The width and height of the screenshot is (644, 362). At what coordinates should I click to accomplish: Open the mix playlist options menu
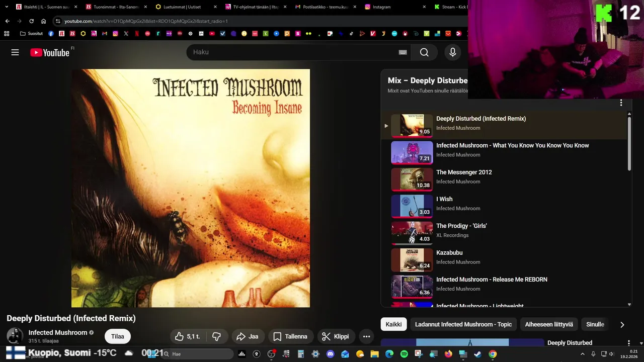point(621,103)
